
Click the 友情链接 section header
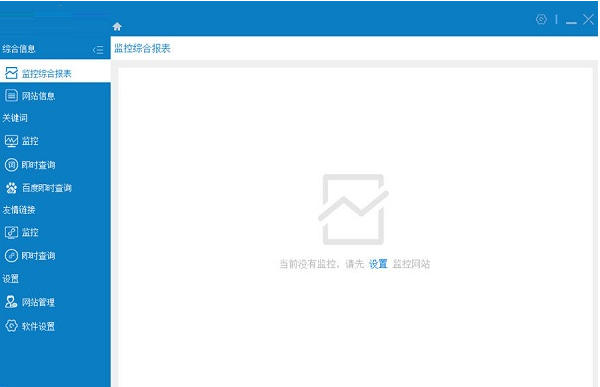click(x=19, y=210)
